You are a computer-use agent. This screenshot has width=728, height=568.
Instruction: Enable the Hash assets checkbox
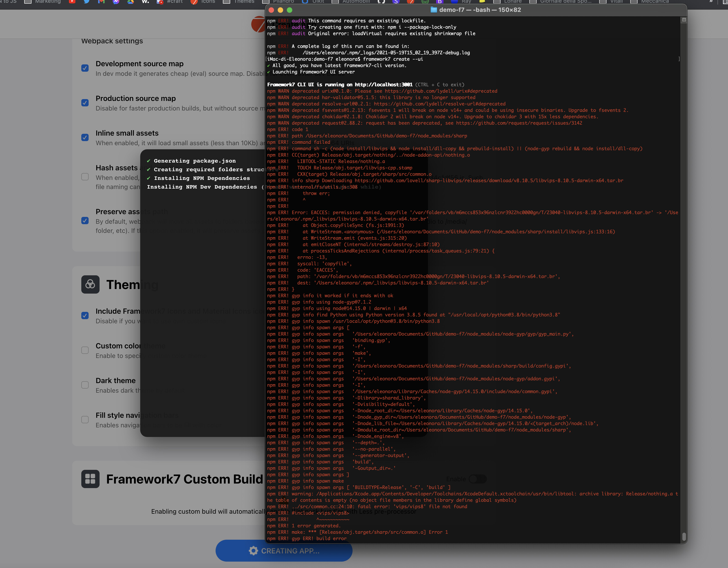[85, 177]
